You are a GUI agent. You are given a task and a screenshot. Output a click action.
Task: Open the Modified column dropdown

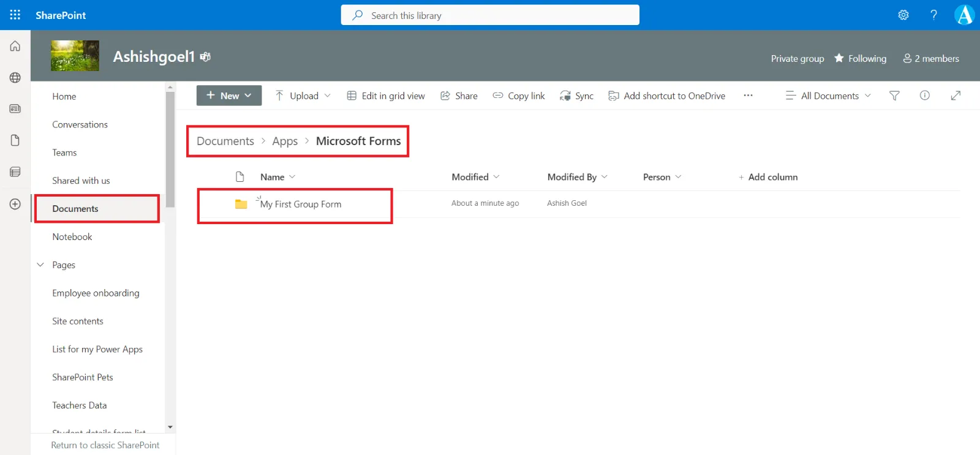pyautogui.click(x=476, y=177)
